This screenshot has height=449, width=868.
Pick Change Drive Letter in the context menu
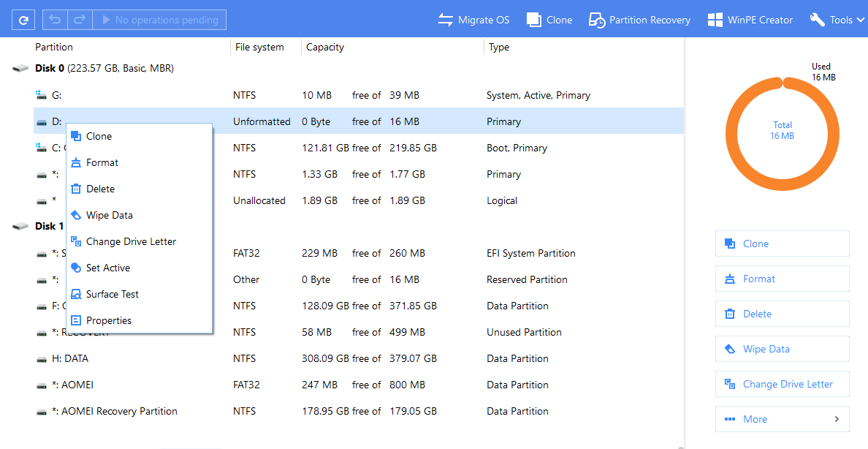[140, 241]
